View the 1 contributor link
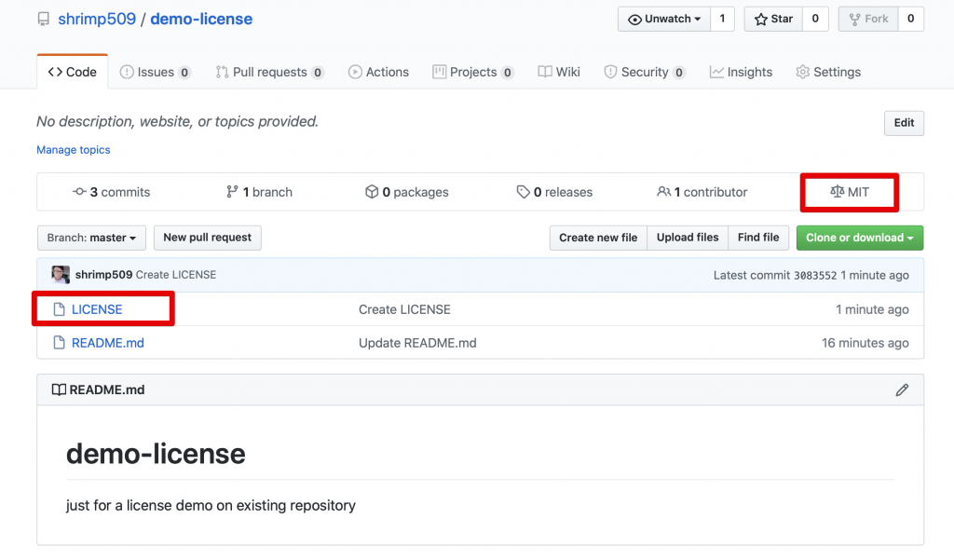Viewport: 954px width, 560px height. [x=702, y=192]
